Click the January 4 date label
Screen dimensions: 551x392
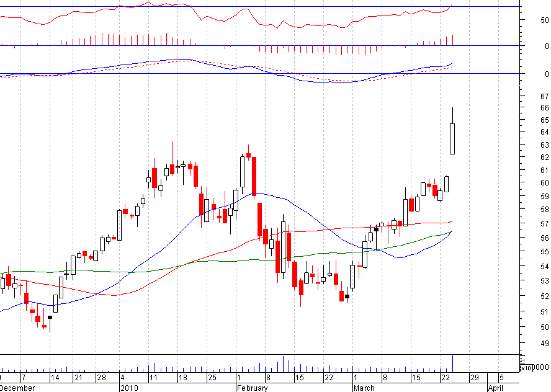(x=122, y=378)
